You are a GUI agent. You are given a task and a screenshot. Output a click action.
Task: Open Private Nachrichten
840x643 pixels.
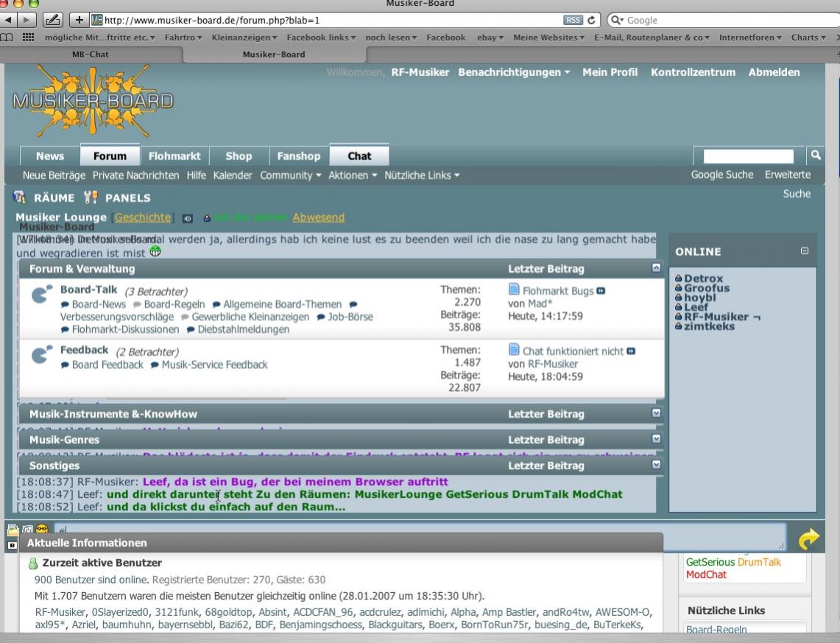coord(135,175)
